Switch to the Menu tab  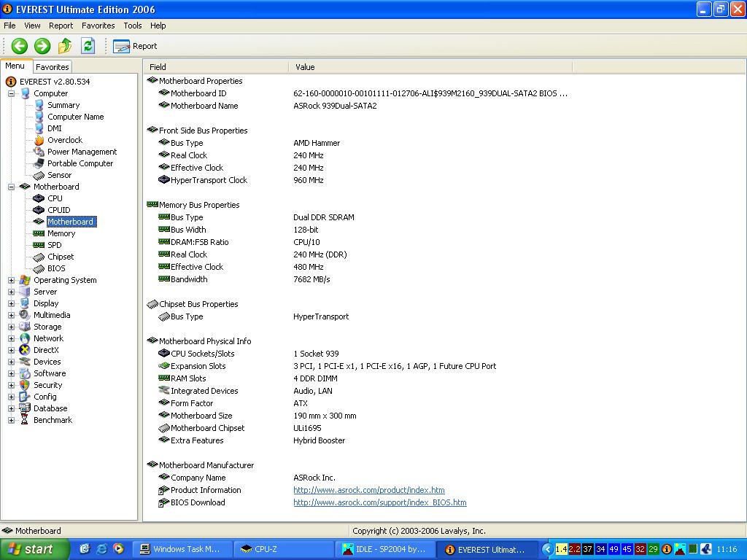[15, 66]
